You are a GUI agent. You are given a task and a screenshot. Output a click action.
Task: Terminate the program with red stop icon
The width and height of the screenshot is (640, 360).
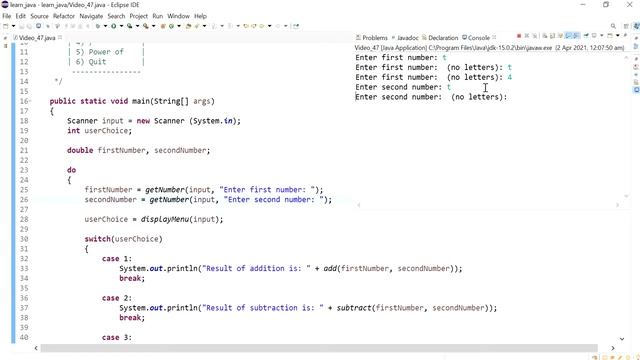(519, 36)
